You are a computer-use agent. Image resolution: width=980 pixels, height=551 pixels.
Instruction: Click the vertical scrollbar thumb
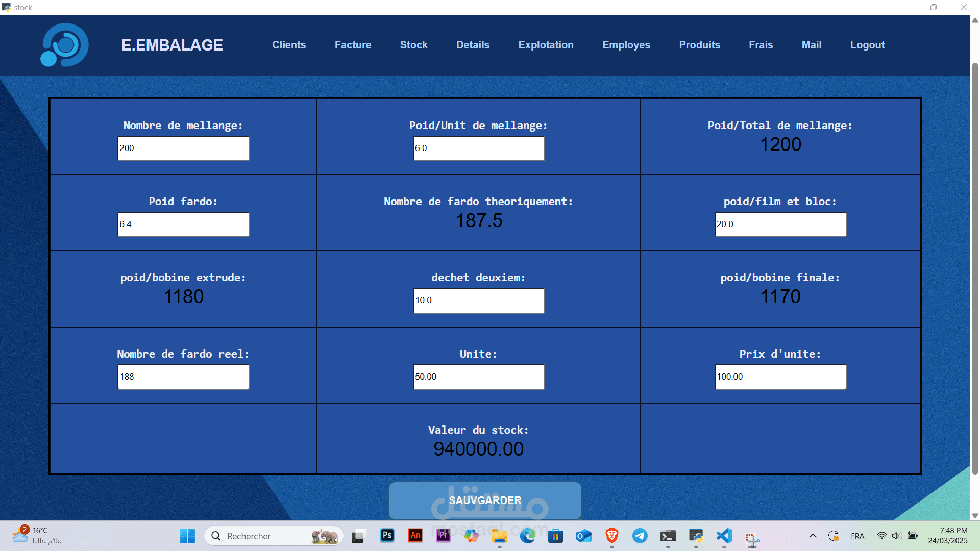[x=975, y=268]
